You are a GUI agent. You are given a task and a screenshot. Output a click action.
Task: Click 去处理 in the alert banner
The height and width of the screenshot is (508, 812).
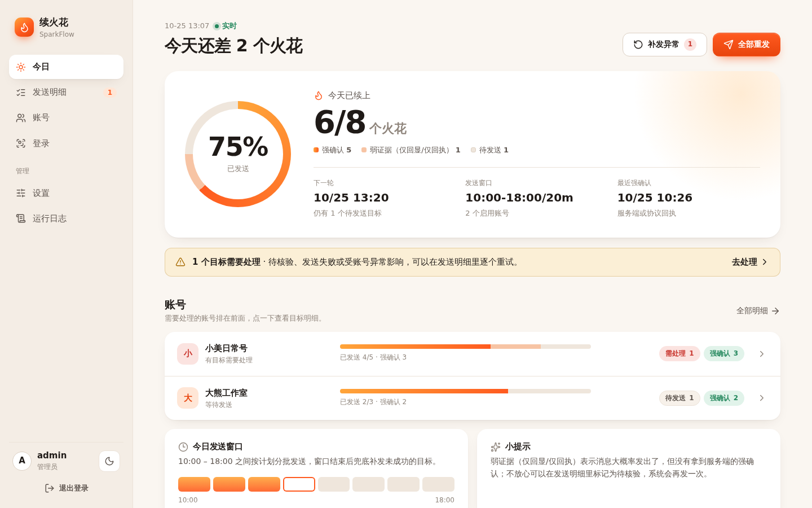749,262
